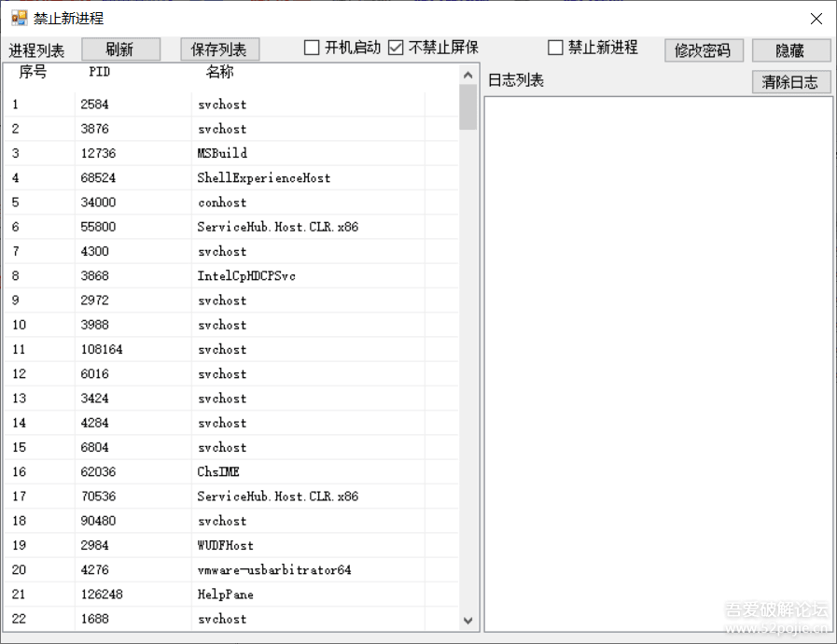Select the HelpPane process row
The height and width of the screenshot is (644, 837).
tap(219, 594)
